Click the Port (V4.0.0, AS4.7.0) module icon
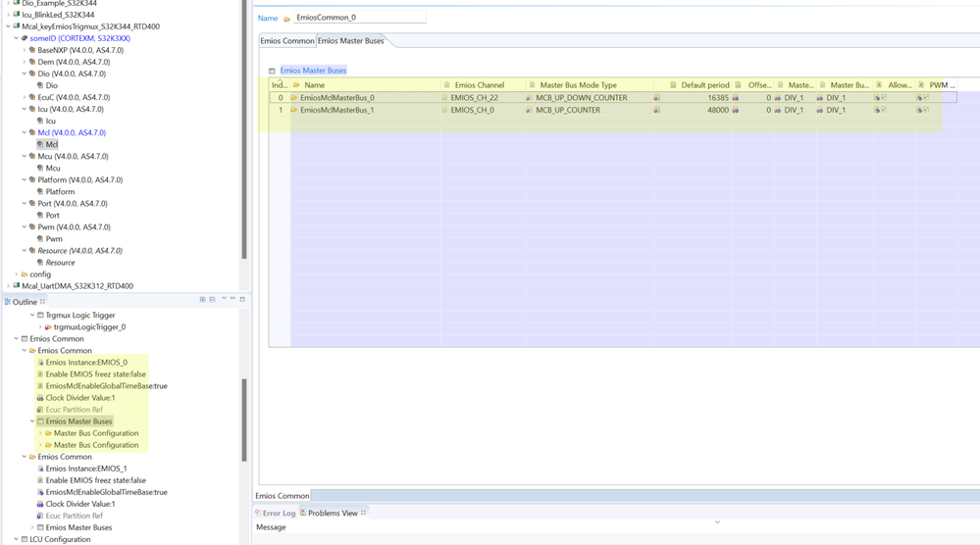Screen dimensions: 980x545 pos(32,203)
